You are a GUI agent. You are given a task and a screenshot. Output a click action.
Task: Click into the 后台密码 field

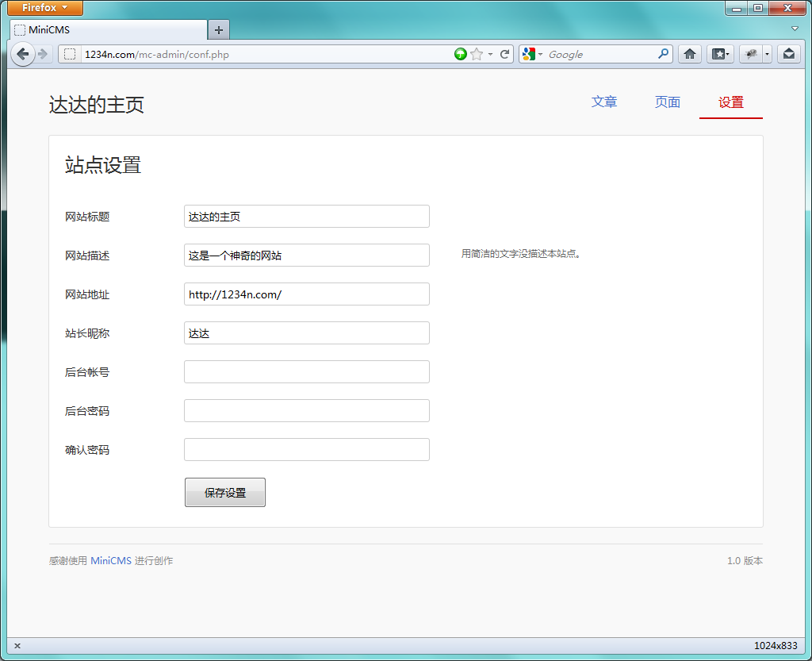pyautogui.click(x=306, y=411)
